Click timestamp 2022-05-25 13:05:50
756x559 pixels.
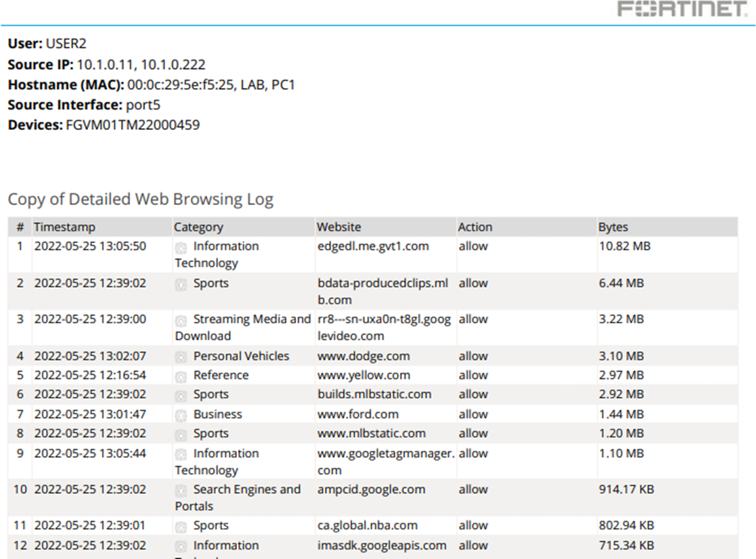(x=90, y=246)
